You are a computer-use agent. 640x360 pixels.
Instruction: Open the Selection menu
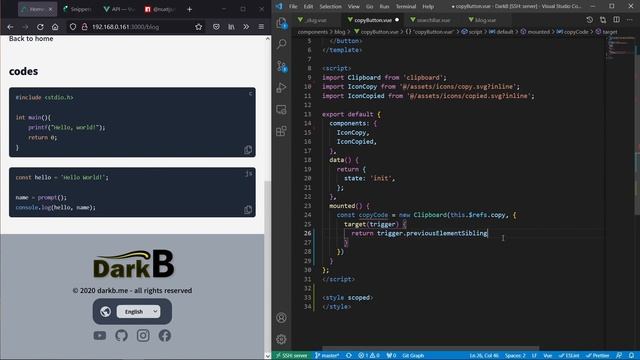pyautogui.click(x=330, y=7)
